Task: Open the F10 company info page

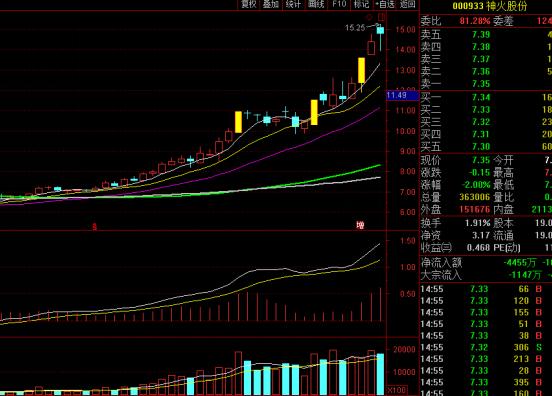Action: [x=339, y=4]
